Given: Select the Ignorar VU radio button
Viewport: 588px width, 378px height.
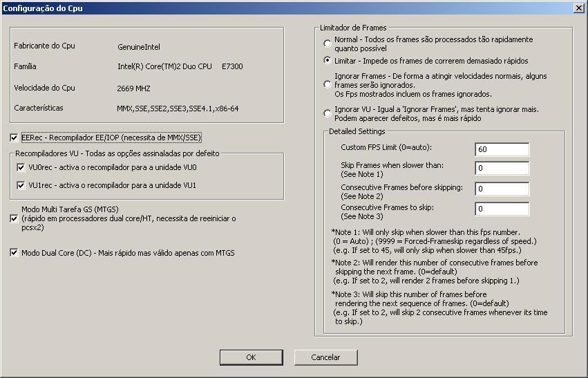Looking at the screenshot, I should tap(328, 113).
